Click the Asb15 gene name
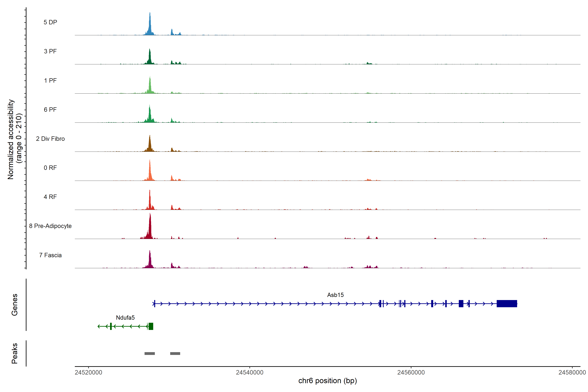588x392 pixels. click(x=335, y=295)
